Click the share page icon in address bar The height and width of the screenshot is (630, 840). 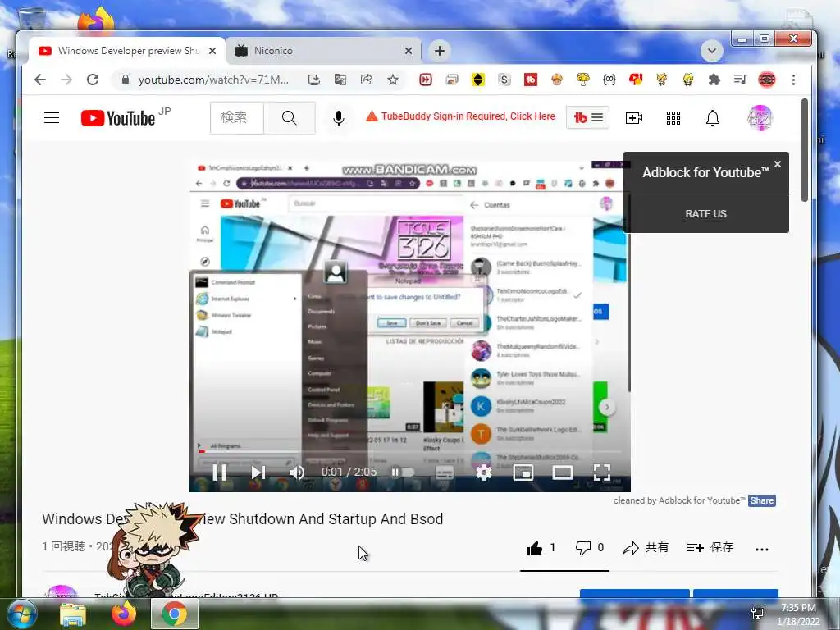(x=367, y=80)
